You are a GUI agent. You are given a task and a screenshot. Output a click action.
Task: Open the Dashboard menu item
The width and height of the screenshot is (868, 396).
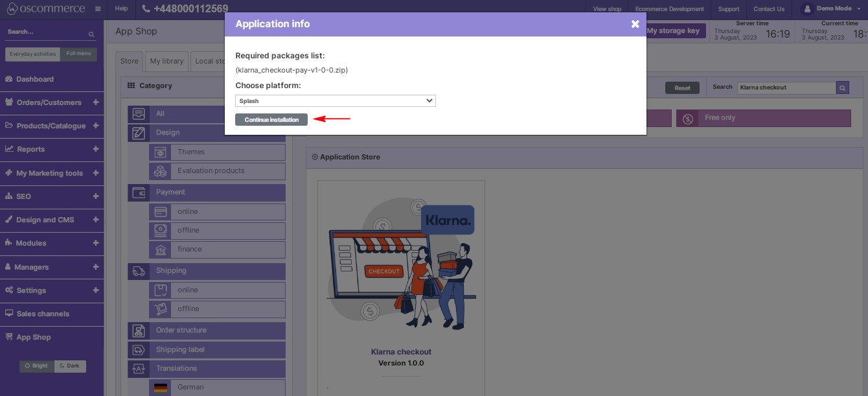pos(52,79)
